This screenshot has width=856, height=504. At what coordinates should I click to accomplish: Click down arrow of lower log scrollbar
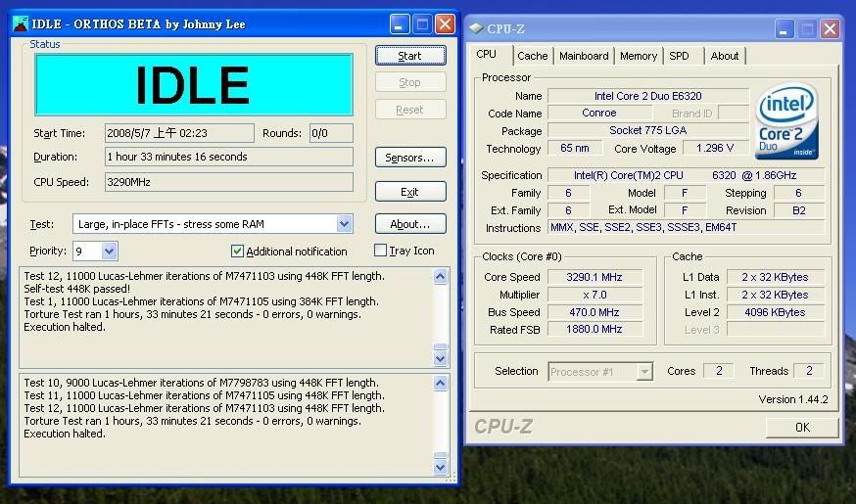(440, 468)
